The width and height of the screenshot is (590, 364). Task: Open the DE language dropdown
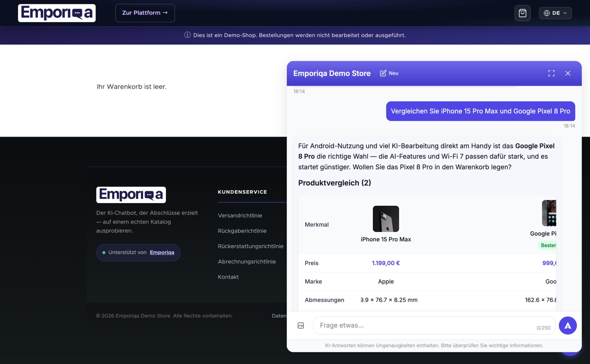click(555, 13)
